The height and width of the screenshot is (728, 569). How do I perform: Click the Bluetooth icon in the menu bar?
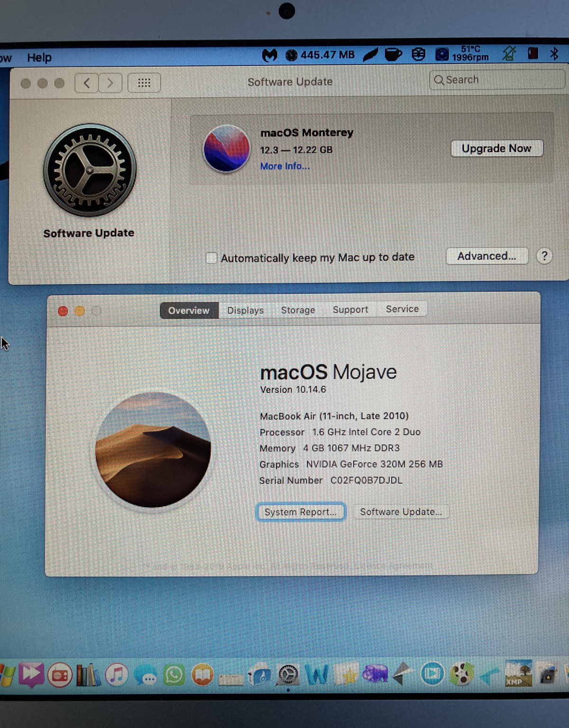(554, 53)
